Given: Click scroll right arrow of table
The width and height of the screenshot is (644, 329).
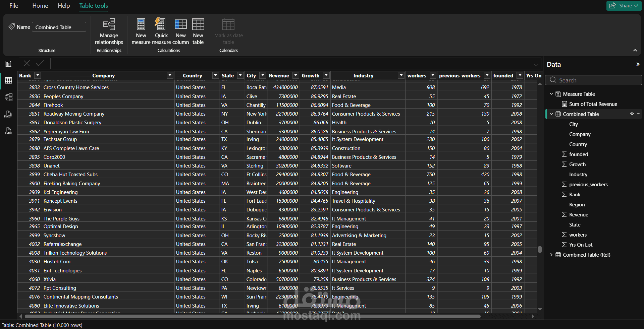Looking at the screenshot, I should coord(533,317).
